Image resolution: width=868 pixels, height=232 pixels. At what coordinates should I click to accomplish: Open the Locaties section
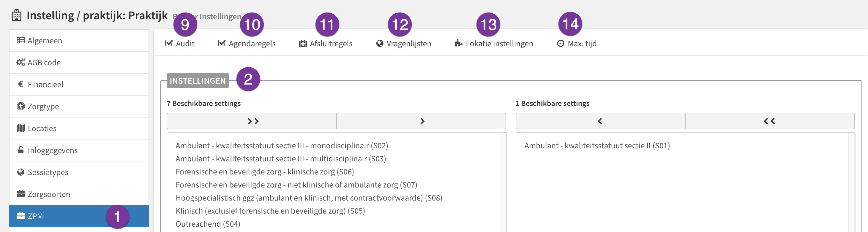tap(79, 128)
